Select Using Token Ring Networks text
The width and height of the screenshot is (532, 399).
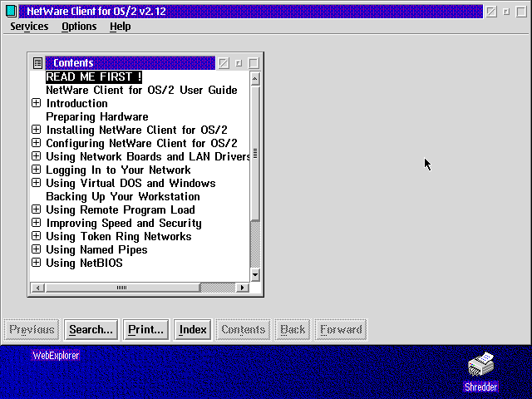pyautogui.click(x=118, y=236)
